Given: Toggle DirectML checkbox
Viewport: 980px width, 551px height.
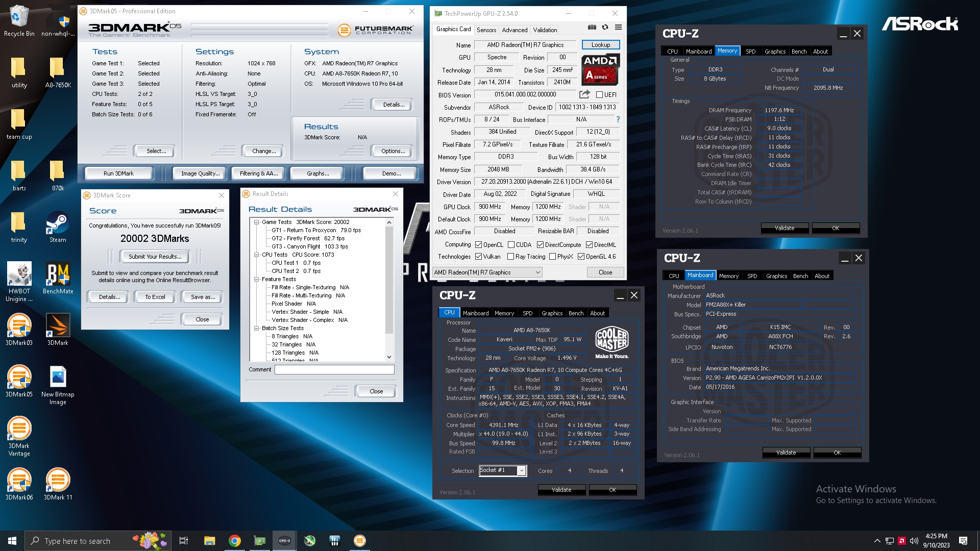Looking at the screenshot, I should click(x=589, y=245).
